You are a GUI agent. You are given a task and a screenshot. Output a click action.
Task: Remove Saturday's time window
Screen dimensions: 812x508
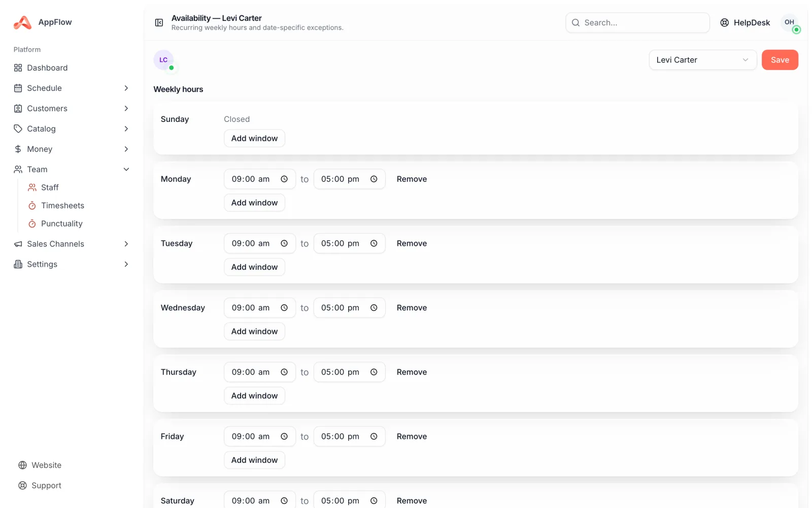(412, 500)
